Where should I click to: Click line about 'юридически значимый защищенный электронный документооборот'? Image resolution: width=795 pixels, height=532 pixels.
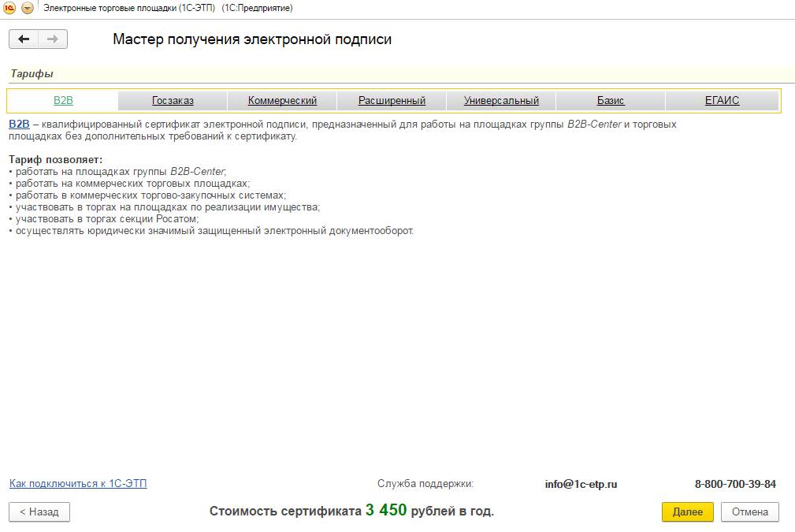pos(211,231)
